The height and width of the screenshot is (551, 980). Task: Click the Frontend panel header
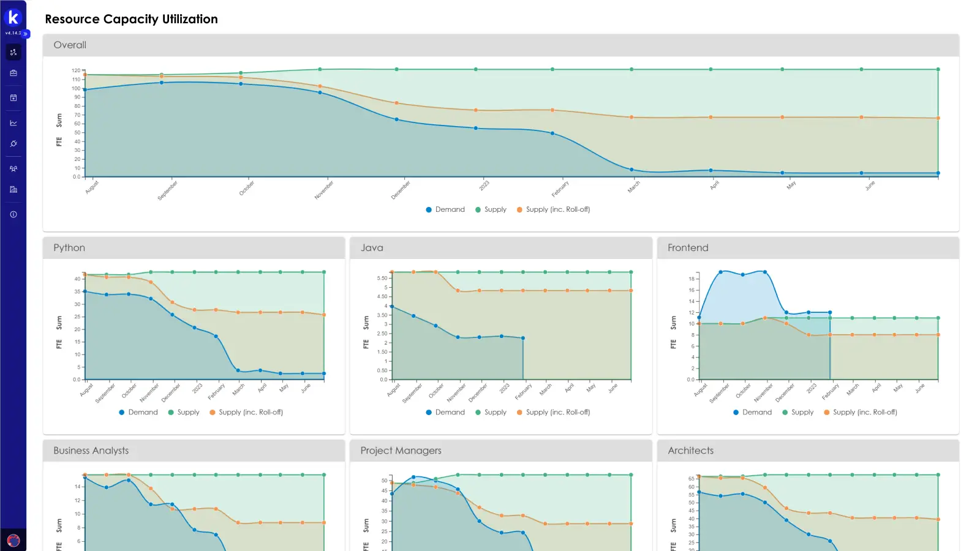(x=809, y=248)
